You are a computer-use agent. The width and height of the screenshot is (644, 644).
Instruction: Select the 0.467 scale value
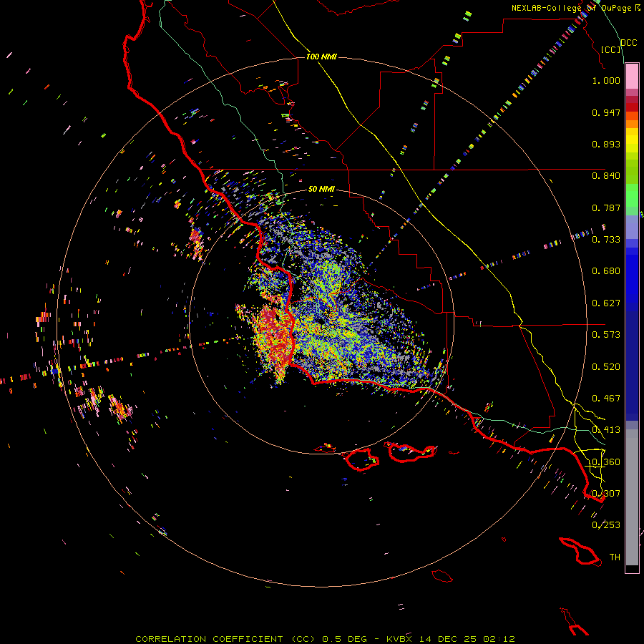click(606, 399)
